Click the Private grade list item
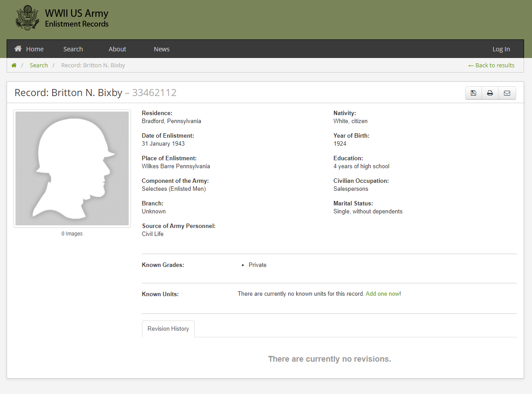The width and height of the screenshot is (532, 394). (257, 265)
